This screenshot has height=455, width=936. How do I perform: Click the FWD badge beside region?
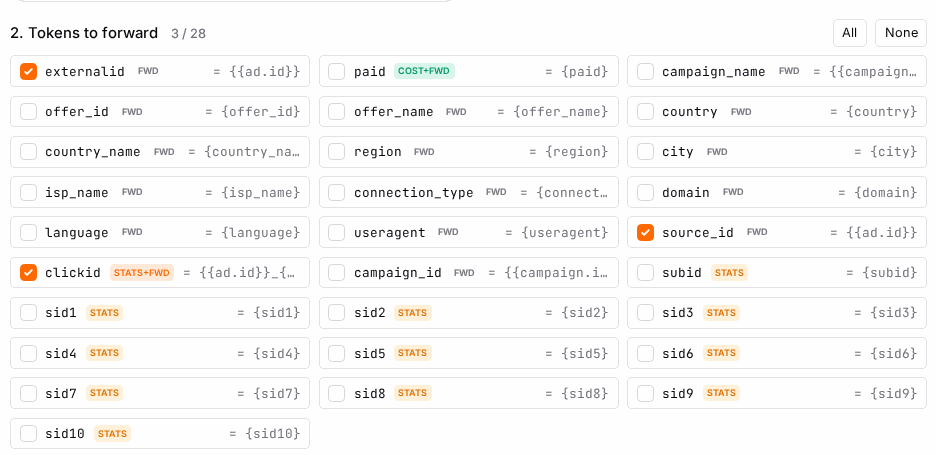point(424,152)
